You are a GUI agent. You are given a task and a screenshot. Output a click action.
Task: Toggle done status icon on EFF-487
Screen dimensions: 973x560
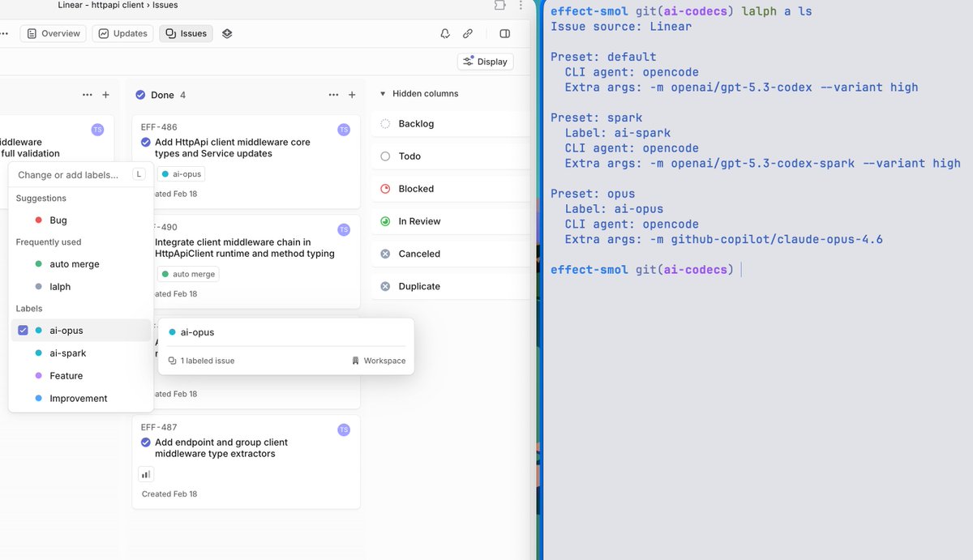(x=146, y=442)
